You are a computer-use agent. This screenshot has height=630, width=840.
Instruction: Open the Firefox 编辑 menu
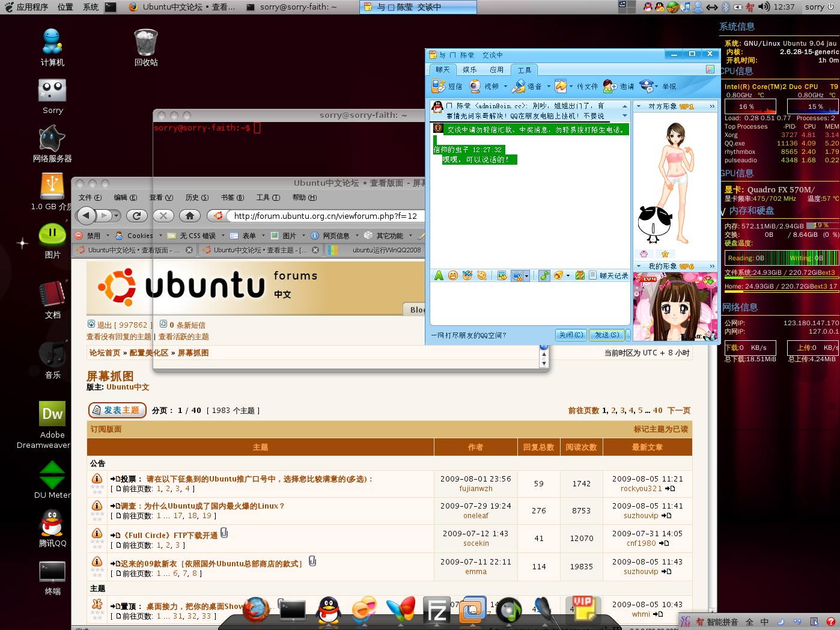pyautogui.click(x=126, y=197)
